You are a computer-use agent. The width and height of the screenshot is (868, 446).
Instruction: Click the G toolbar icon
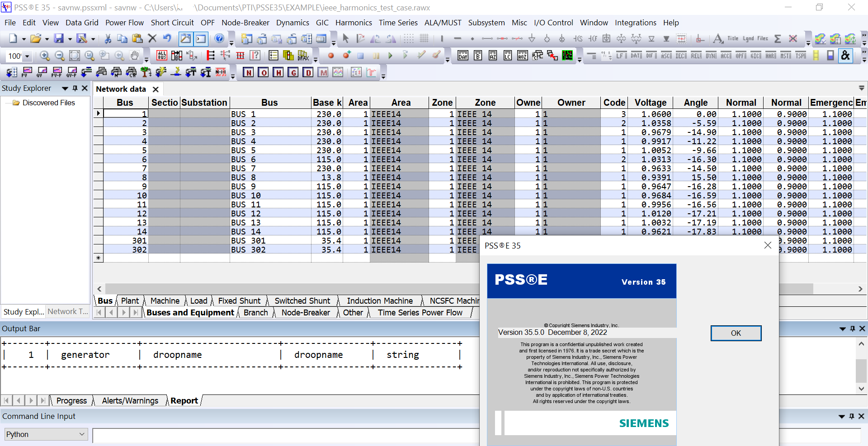point(293,72)
